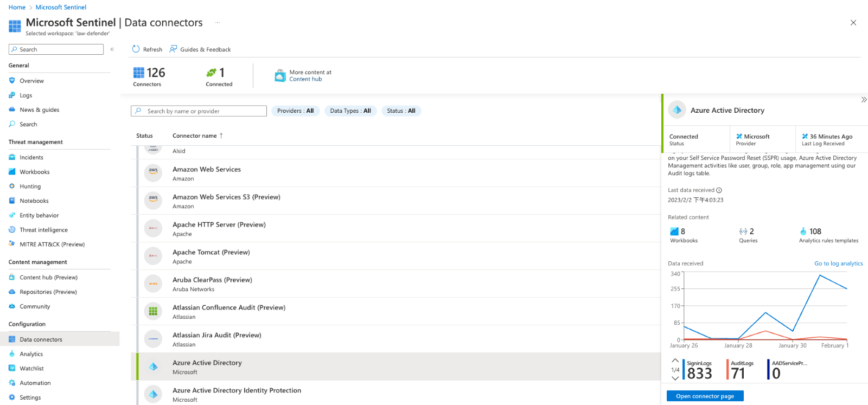Click the Threat intelligence icon
Viewport: 868px width, 405px height.
point(12,230)
